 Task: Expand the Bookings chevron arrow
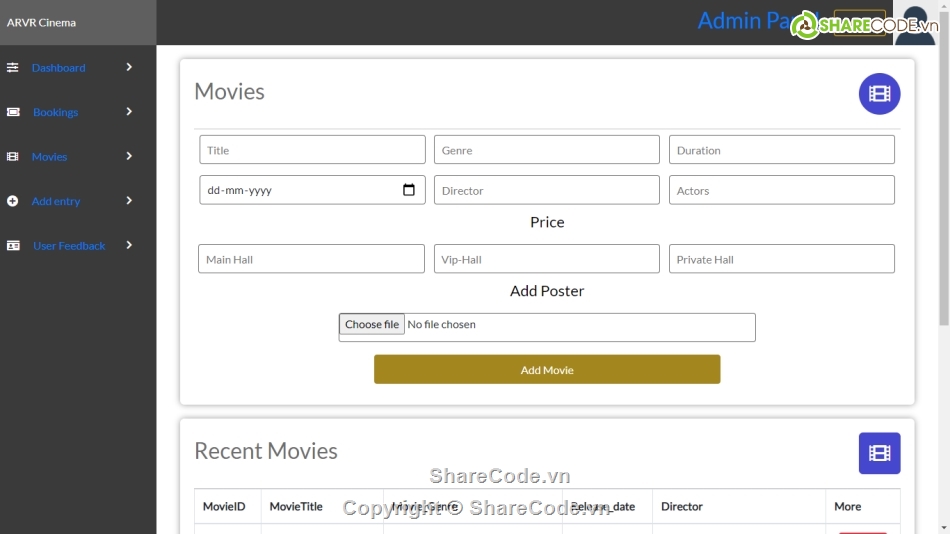[129, 112]
